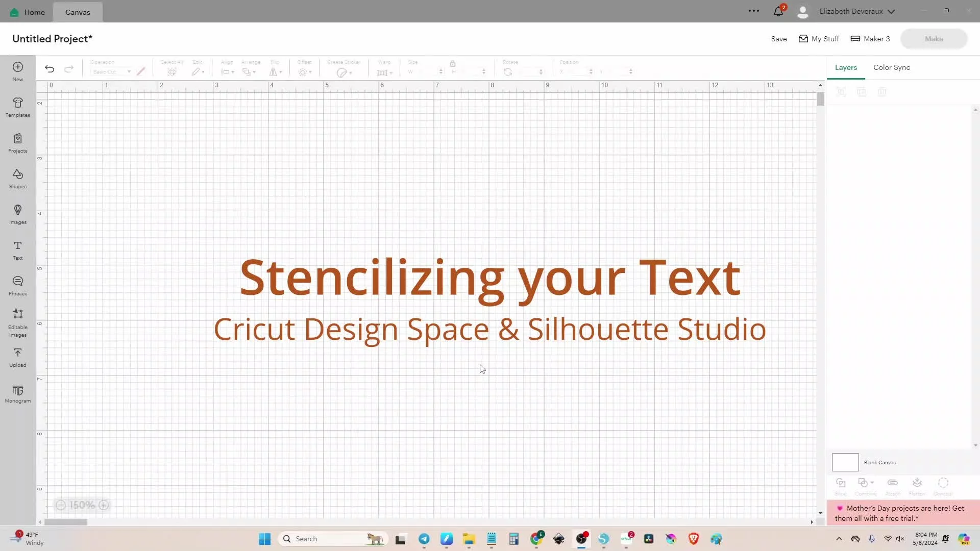Open File Explorer from the taskbar
This screenshot has width=980, height=551.
click(469, 539)
